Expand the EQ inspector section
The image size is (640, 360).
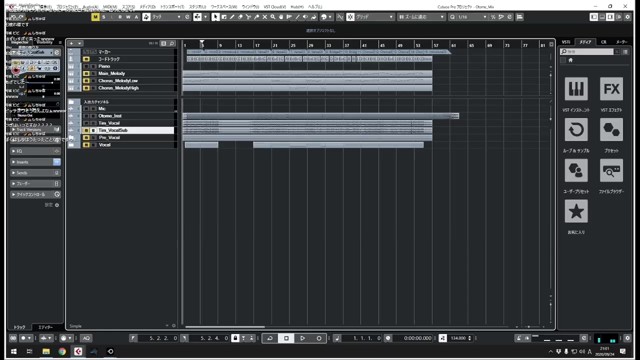[x=35, y=151]
